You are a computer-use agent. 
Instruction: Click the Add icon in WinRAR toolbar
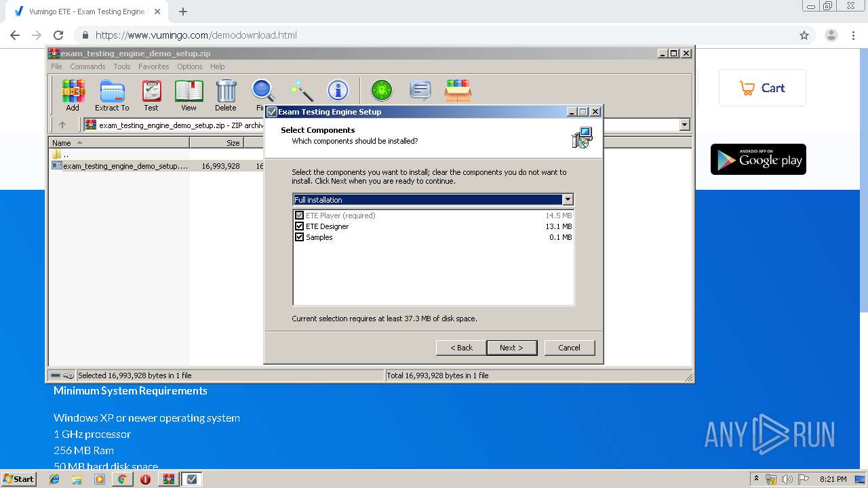pos(73,91)
